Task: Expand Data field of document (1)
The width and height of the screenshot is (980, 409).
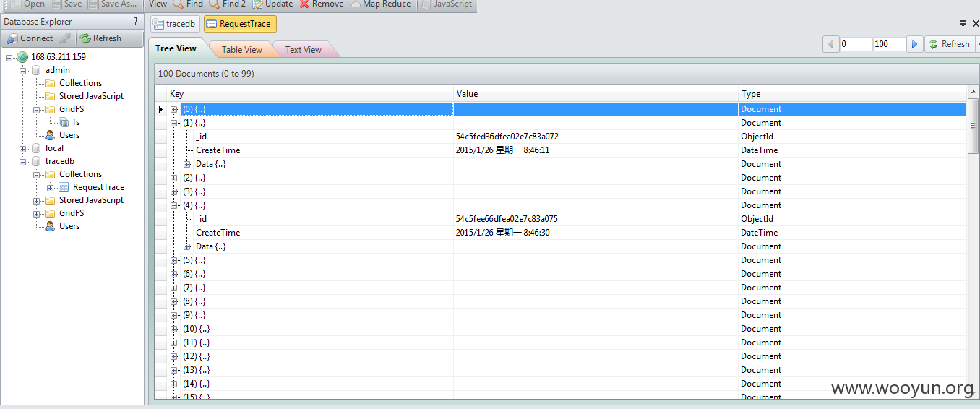Action: coord(187,164)
